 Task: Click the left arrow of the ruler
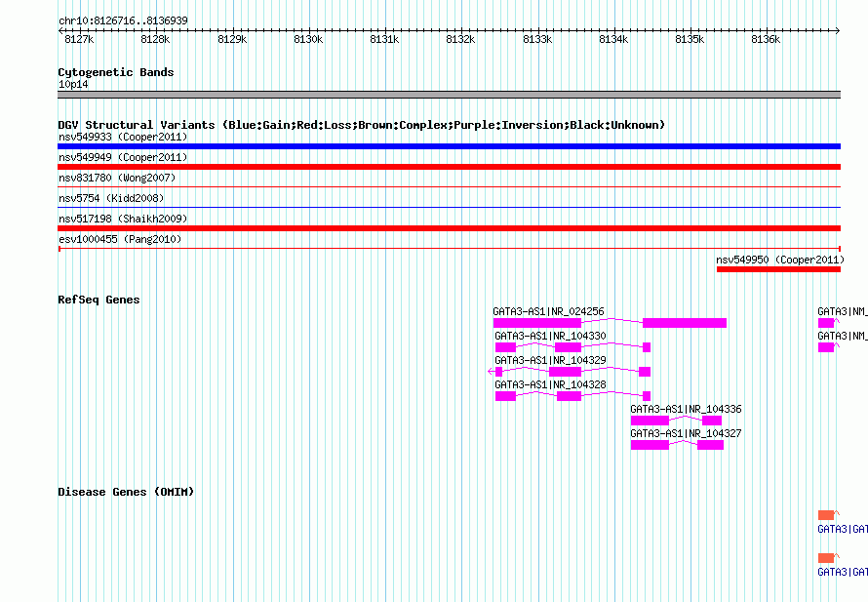click(x=60, y=30)
